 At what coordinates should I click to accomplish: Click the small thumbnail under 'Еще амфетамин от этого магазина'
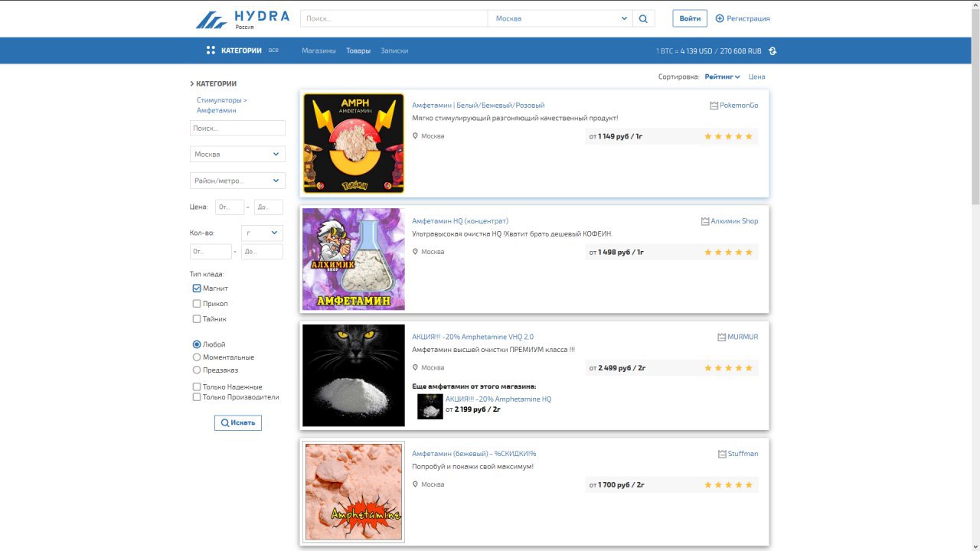(430, 406)
